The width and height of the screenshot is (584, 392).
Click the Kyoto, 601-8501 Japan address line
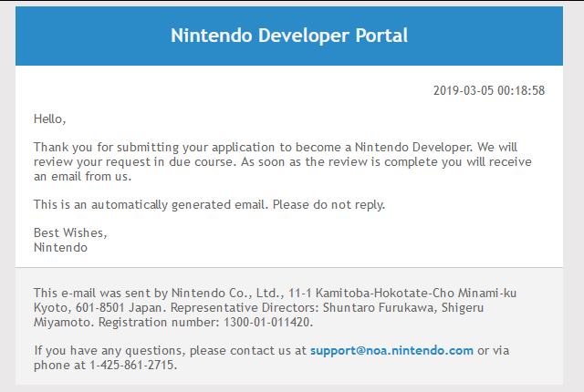tap(258, 307)
